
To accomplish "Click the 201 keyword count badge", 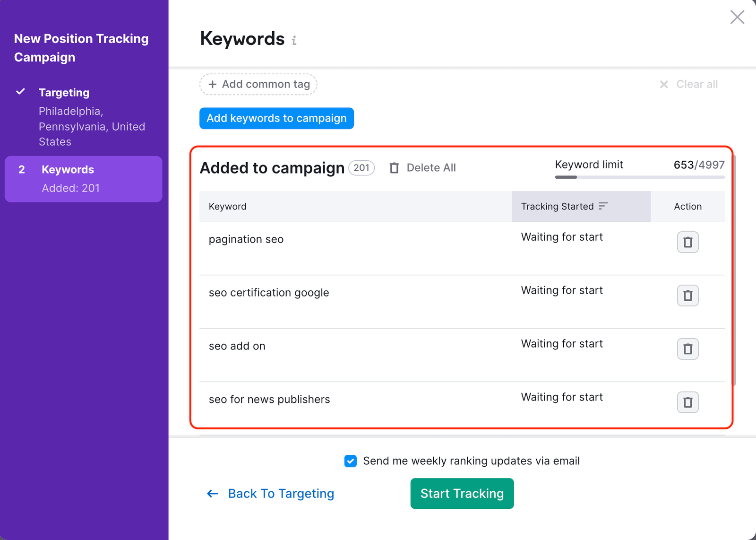I will click(x=361, y=168).
